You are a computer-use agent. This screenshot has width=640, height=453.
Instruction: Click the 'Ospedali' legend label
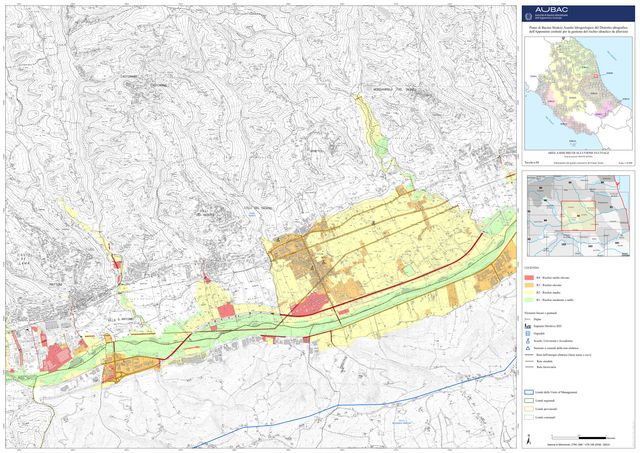(539, 333)
